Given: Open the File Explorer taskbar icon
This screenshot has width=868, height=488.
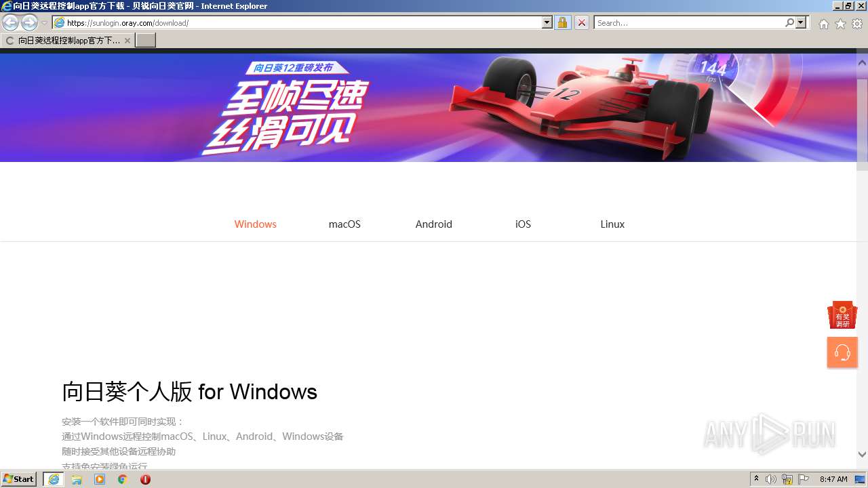Looking at the screenshot, I should coord(77,479).
